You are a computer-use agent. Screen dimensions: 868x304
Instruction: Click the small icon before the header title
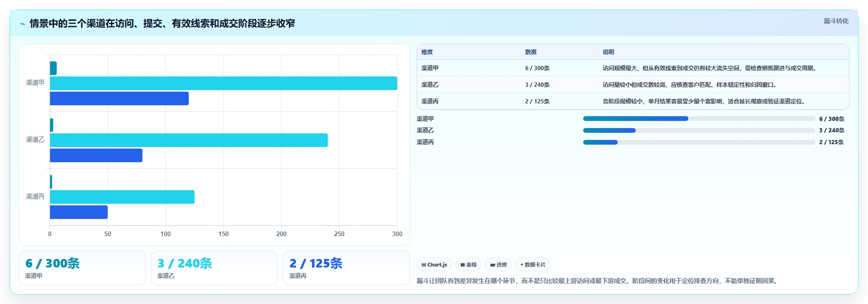22,24
